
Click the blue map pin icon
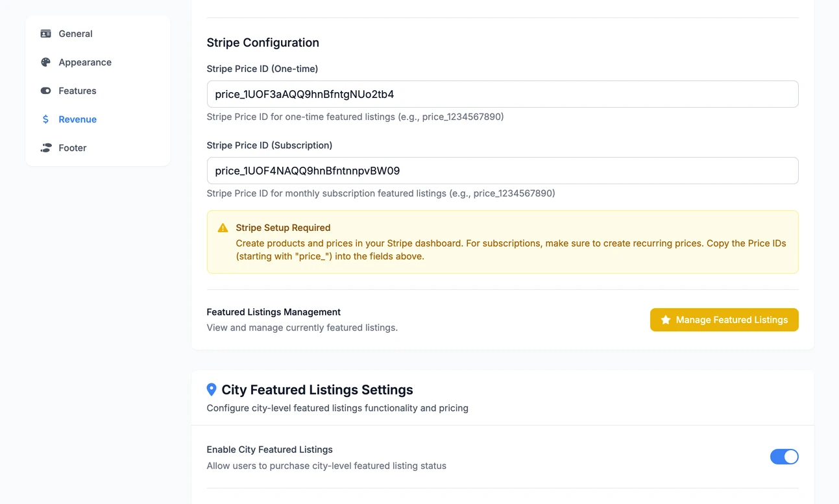pyautogui.click(x=212, y=390)
